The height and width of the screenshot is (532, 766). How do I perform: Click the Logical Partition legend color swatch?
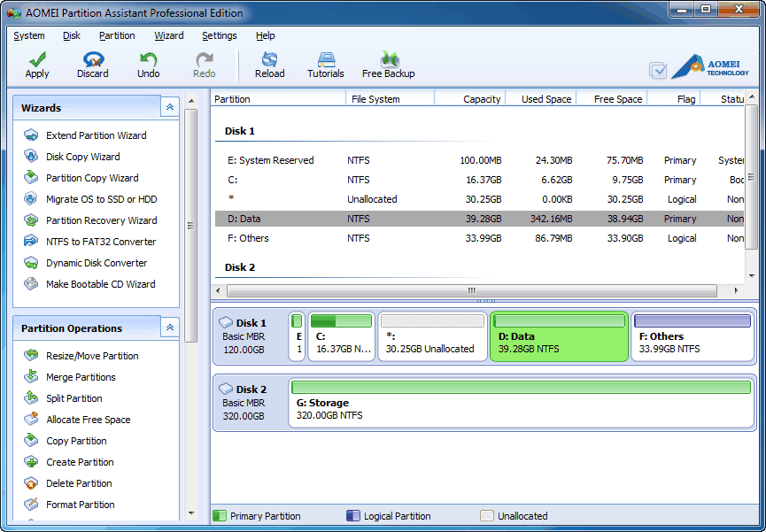pyautogui.click(x=352, y=516)
